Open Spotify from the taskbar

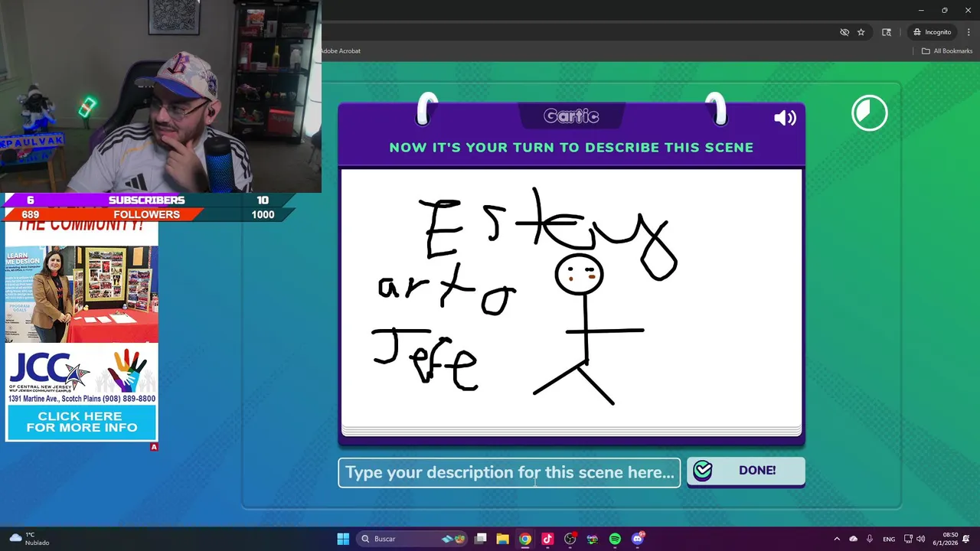(615, 539)
